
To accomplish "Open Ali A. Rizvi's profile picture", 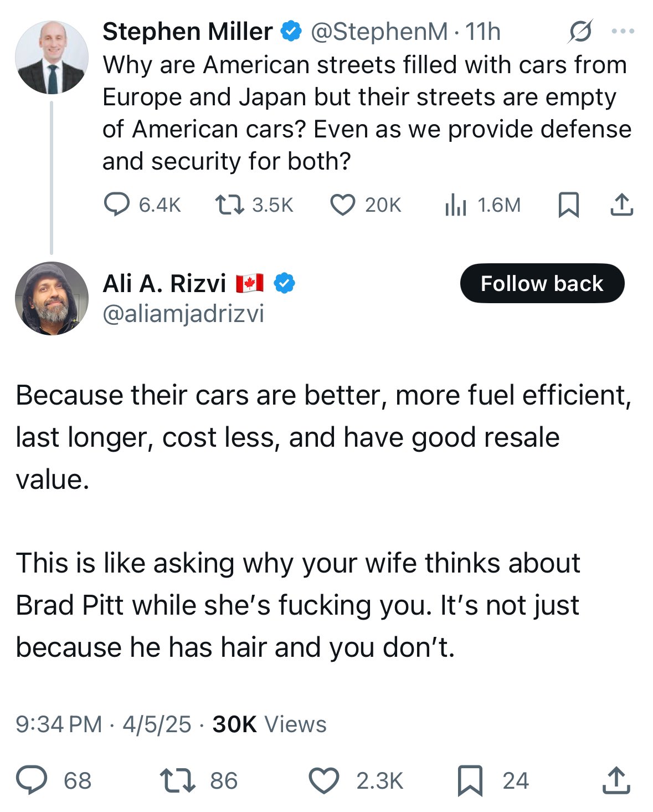I will tap(52, 298).
